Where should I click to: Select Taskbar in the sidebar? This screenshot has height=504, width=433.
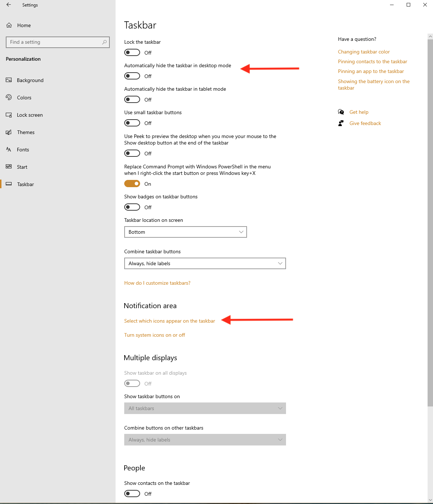pyautogui.click(x=25, y=184)
